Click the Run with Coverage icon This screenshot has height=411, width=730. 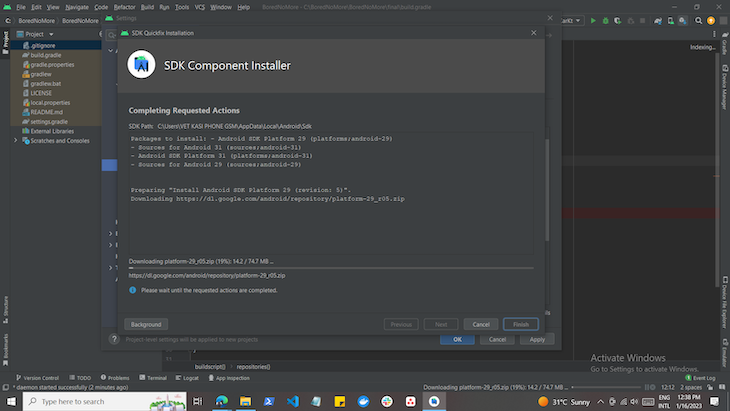tap(617, 21)
